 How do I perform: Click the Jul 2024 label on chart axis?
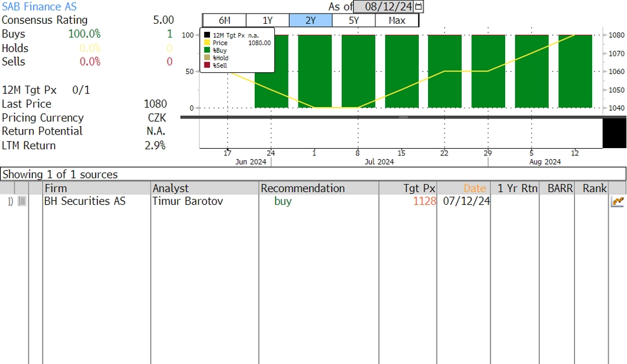click(379, 162)
